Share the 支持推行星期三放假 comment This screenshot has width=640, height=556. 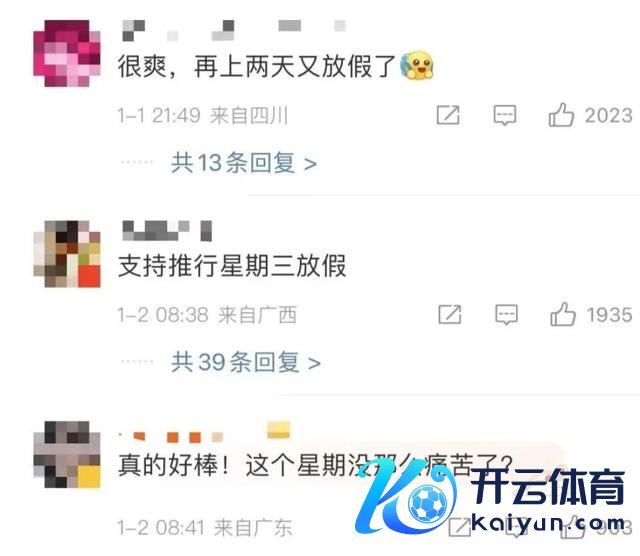pyautogui.click(x=449, y=315)
